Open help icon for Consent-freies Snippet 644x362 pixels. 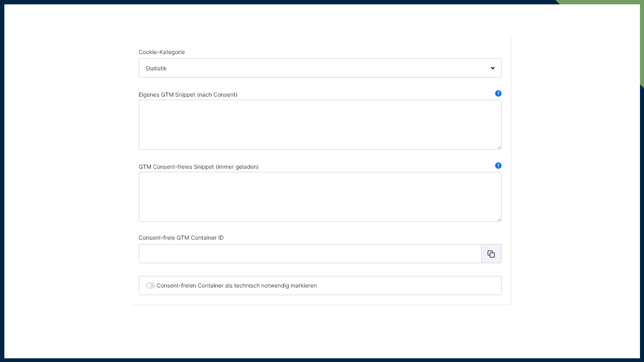click(498, 166)
